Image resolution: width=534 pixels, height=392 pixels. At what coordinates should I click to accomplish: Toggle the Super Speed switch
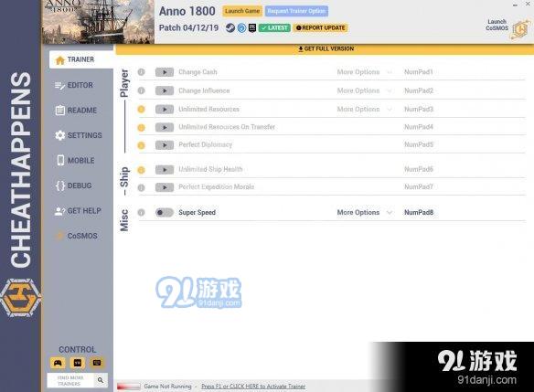pos(165,212)
